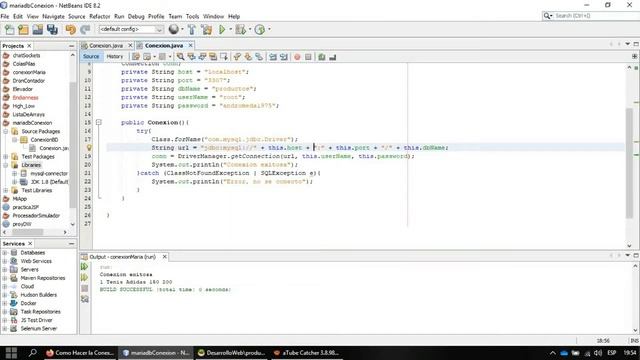
Task: Click the Shift Line Left icon
Action: tap(273, 57)
